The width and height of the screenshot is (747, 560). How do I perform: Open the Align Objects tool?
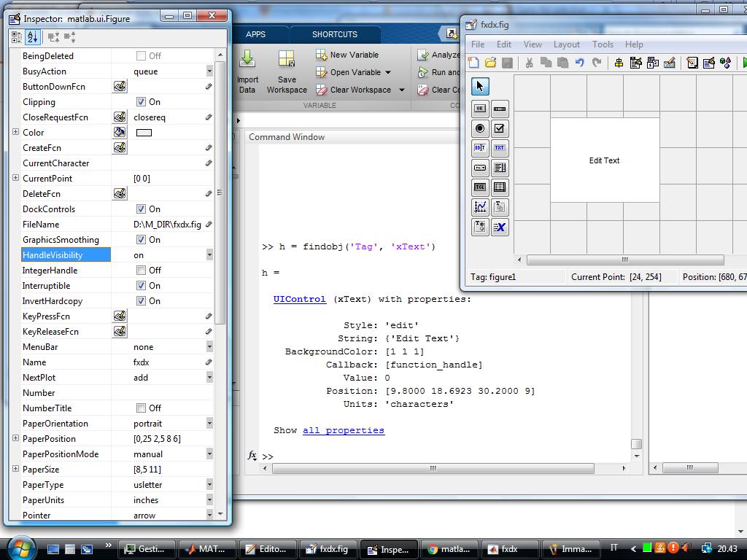point(619,63)
